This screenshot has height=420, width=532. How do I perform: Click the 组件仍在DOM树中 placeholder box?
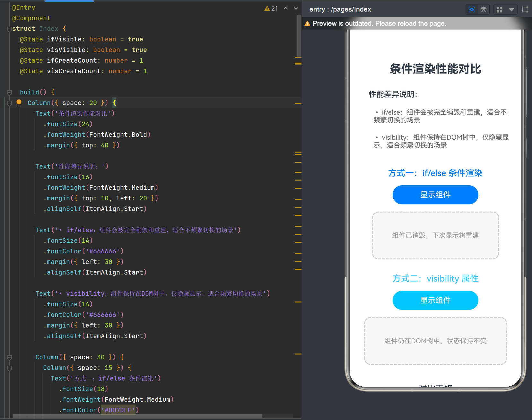pyautogui.click(x=435, y=341)
